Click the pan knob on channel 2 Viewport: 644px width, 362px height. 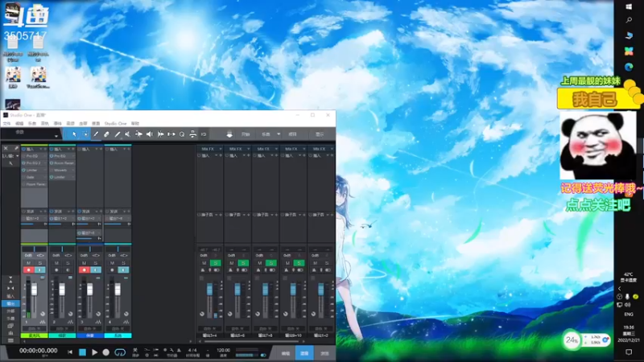[x=70, y=314]
